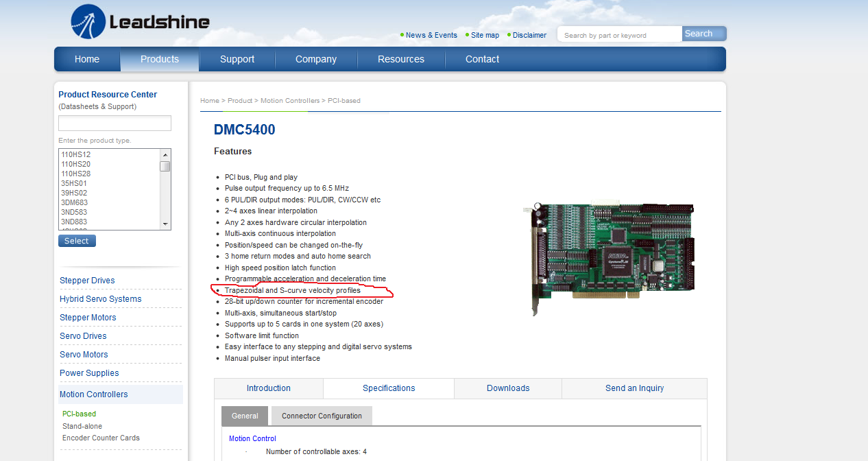Screen dimensions: 868x461
Task: Switch to the Send an Inquiry tab
Action: click(x=634, y=388)
